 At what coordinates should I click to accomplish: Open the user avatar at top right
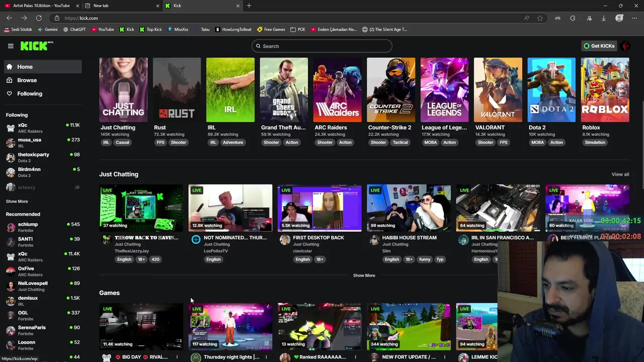coord(626,46)
